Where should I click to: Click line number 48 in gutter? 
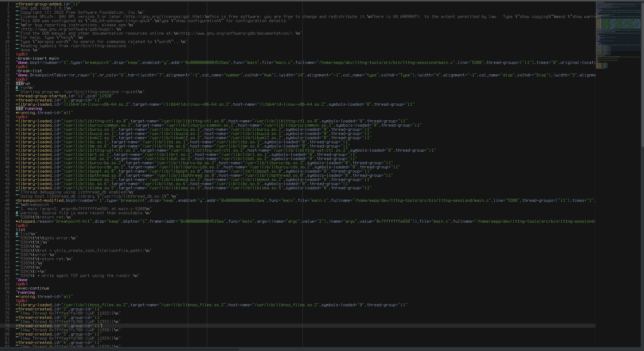7,201
